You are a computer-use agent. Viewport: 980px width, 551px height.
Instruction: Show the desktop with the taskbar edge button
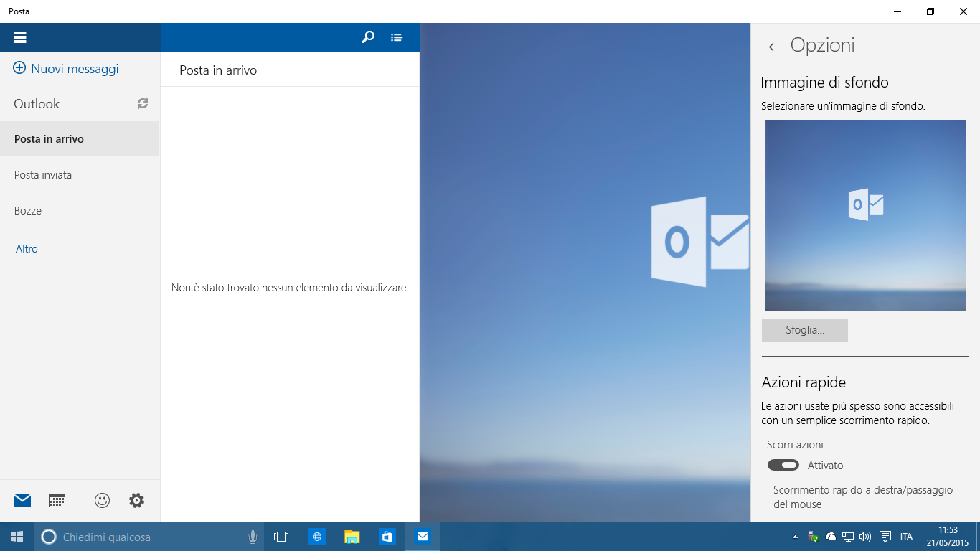[977, 537]
